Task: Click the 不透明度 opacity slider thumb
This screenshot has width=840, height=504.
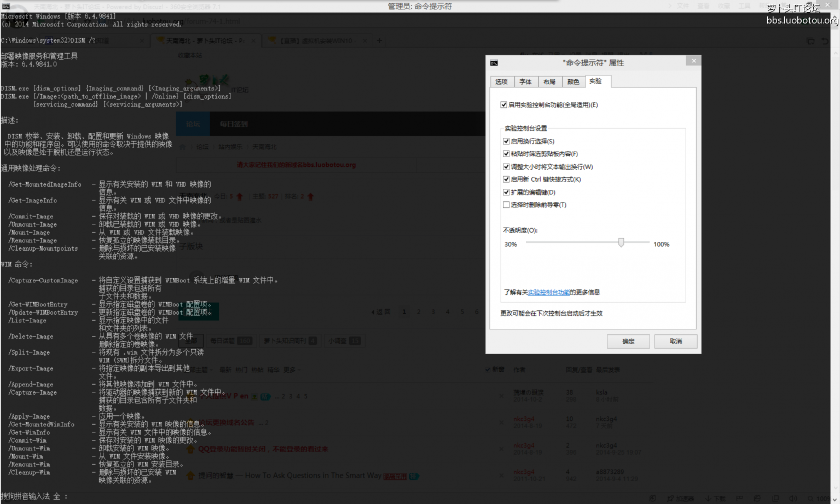Action: [621, 242]
